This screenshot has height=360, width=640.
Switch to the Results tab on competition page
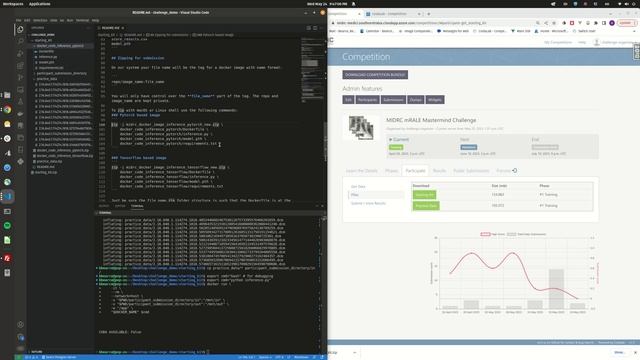[439, 171]
